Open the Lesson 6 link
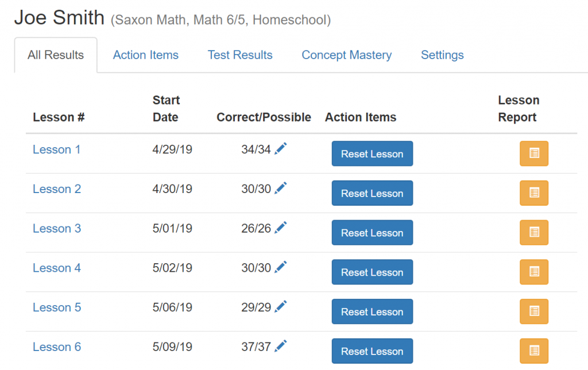Screen dimensions: 588x370 point(57,347)
